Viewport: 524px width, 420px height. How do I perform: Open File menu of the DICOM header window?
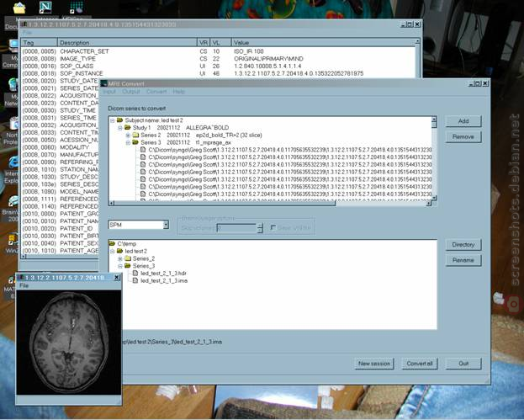(x=28, y=33)
